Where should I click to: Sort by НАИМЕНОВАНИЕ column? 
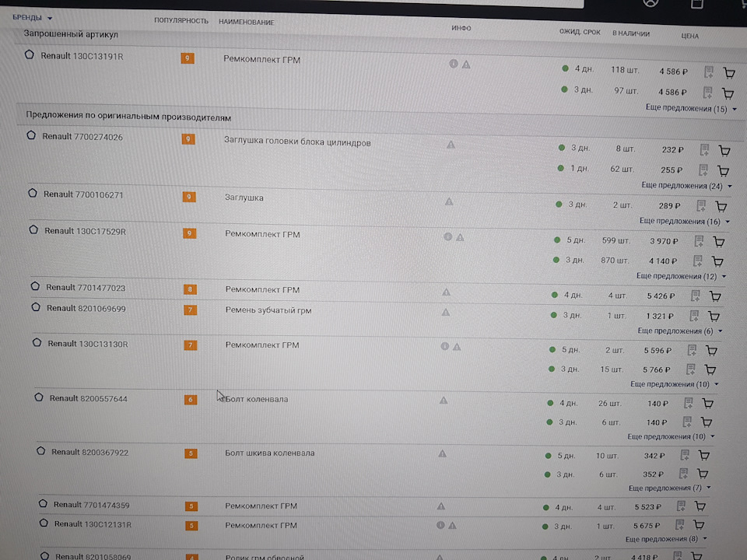pos(247,22)
